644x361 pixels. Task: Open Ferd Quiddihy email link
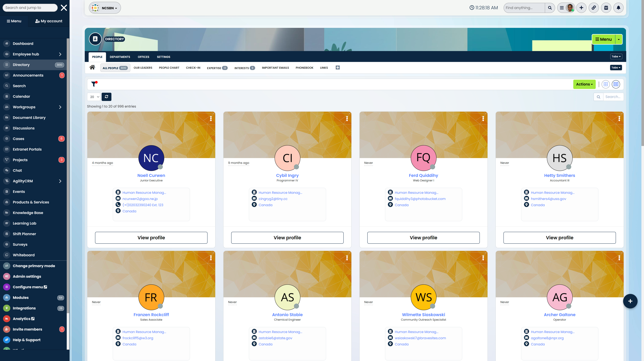tap(420, 199)
